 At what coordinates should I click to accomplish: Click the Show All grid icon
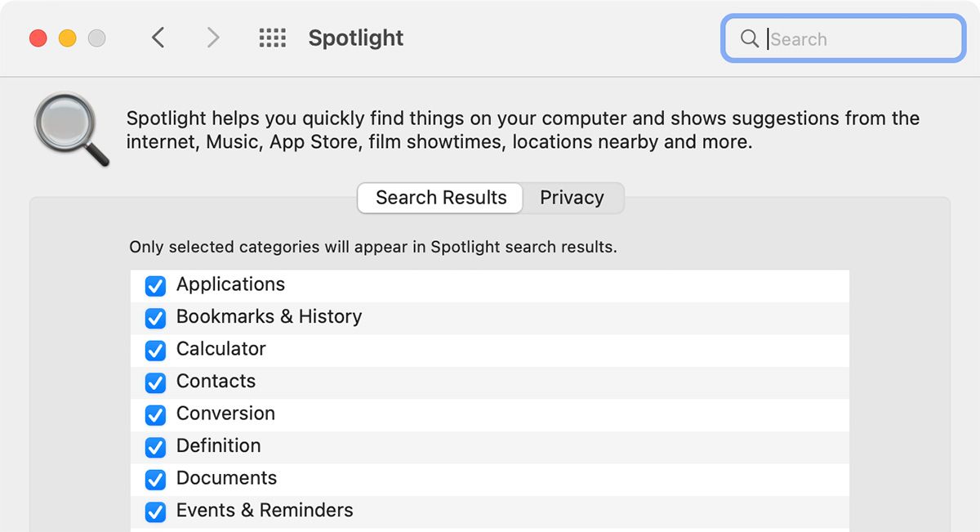coord(273,38)
